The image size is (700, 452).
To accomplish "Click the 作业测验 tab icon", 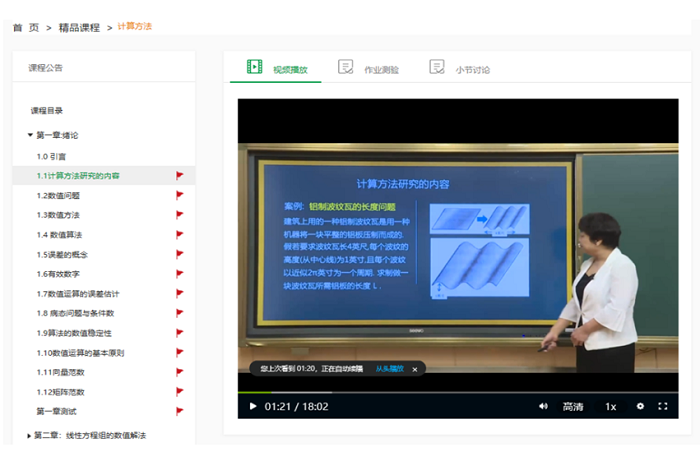I will [345, 68].
